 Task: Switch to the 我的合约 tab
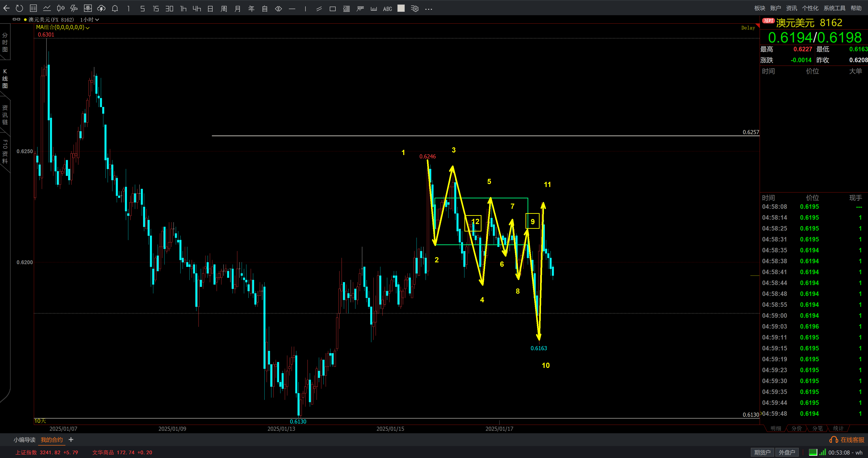pyautogui.click(x=52, y=440)
